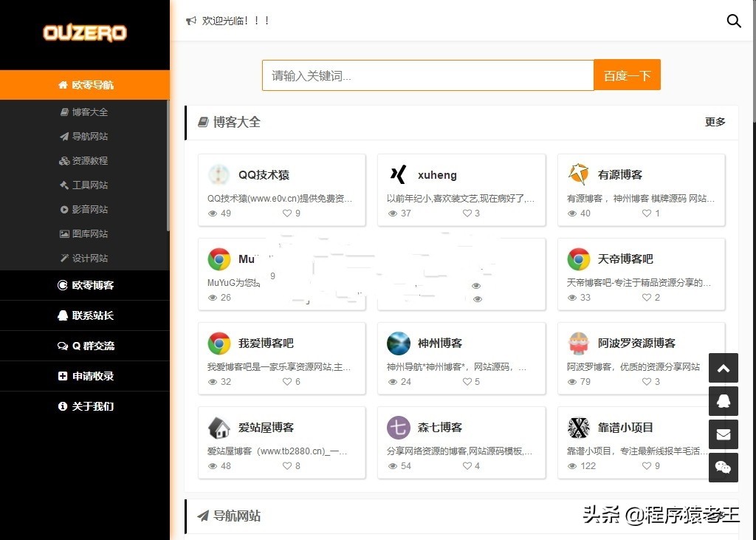Like the 爱站屋博客 card heart icon
Screen dimensions: 756x540
point(287,466)
